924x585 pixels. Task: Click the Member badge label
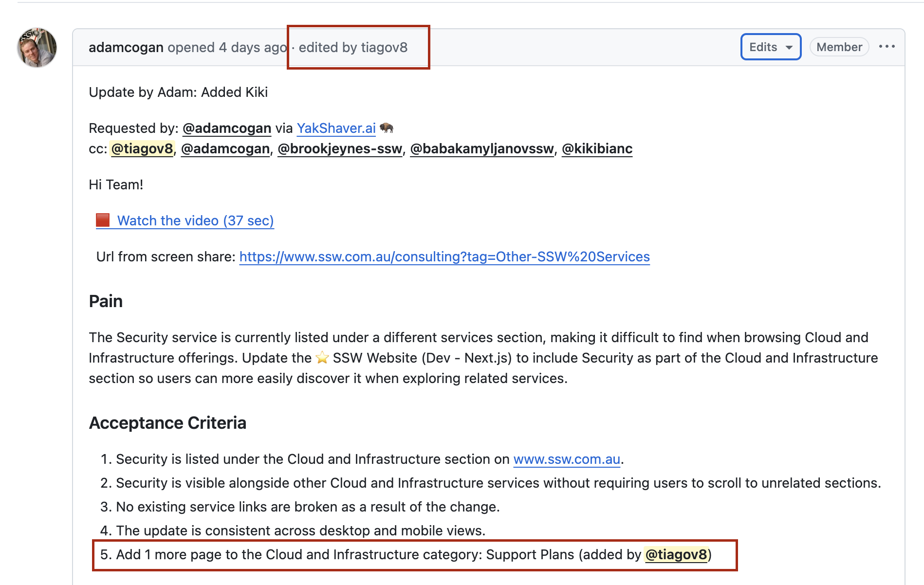coord(839,47)
